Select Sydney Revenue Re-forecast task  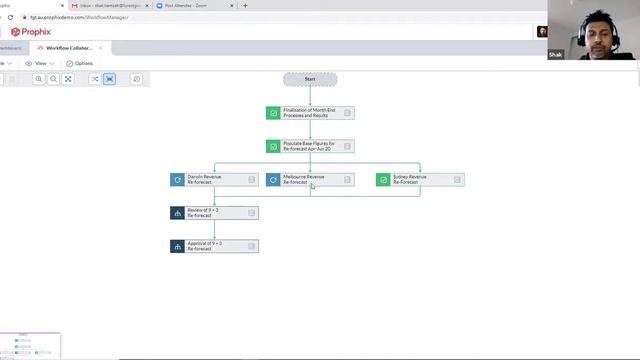click(x=420, y=180)
